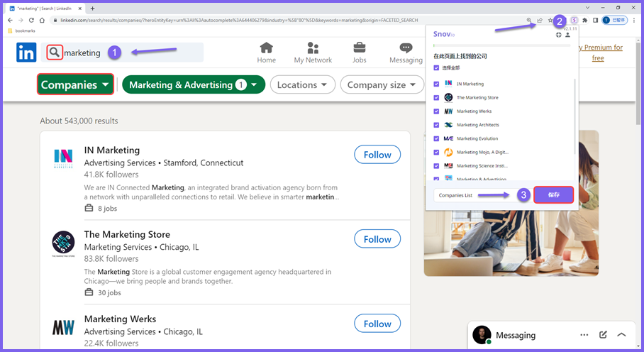Image resolution: width=644 pixels, height=352 pixels.
Task: Click the LinkedIn logo icon
Action: click(26, 53)
